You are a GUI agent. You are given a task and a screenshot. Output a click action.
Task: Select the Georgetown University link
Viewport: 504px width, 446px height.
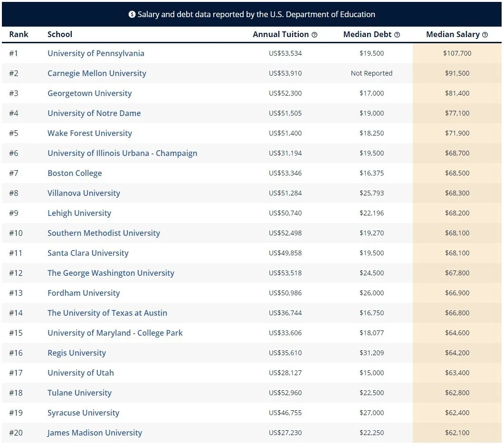[x=89, y=93]
